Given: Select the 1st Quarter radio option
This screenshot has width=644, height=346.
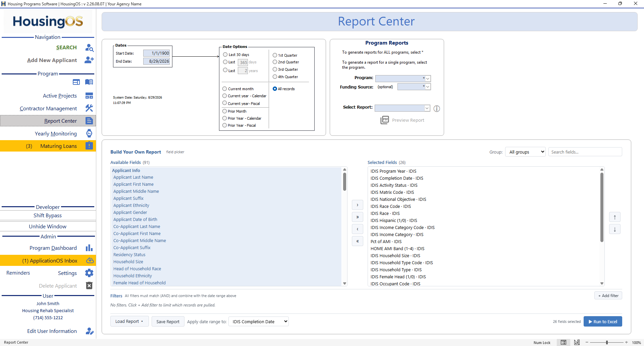Looking at the screenshot, I should 275,55.
